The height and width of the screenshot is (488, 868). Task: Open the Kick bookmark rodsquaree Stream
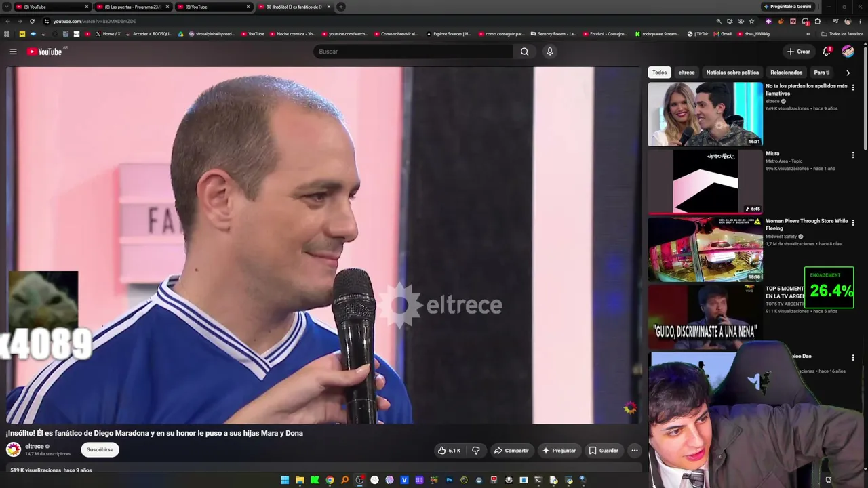(657, 34)
